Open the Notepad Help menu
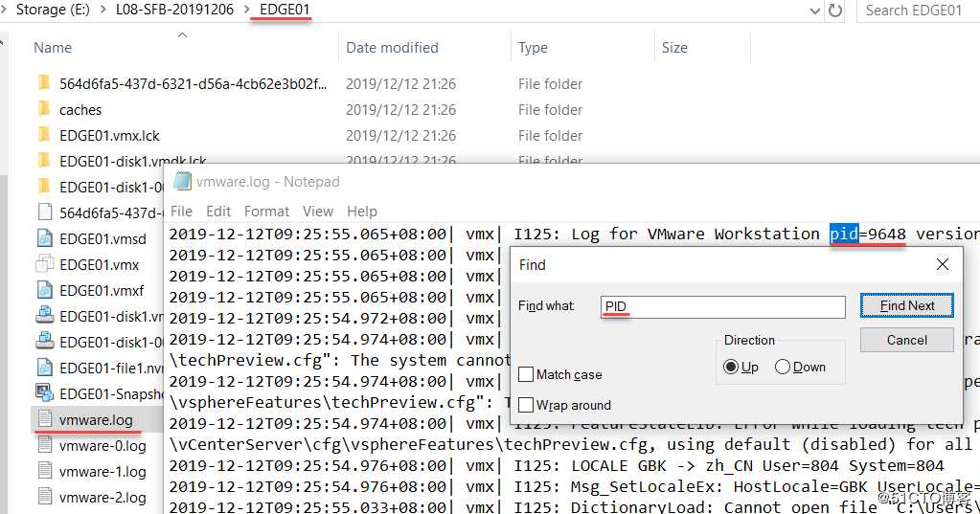The width and height of the screenshot is (980, 514). tap(362, 212)
